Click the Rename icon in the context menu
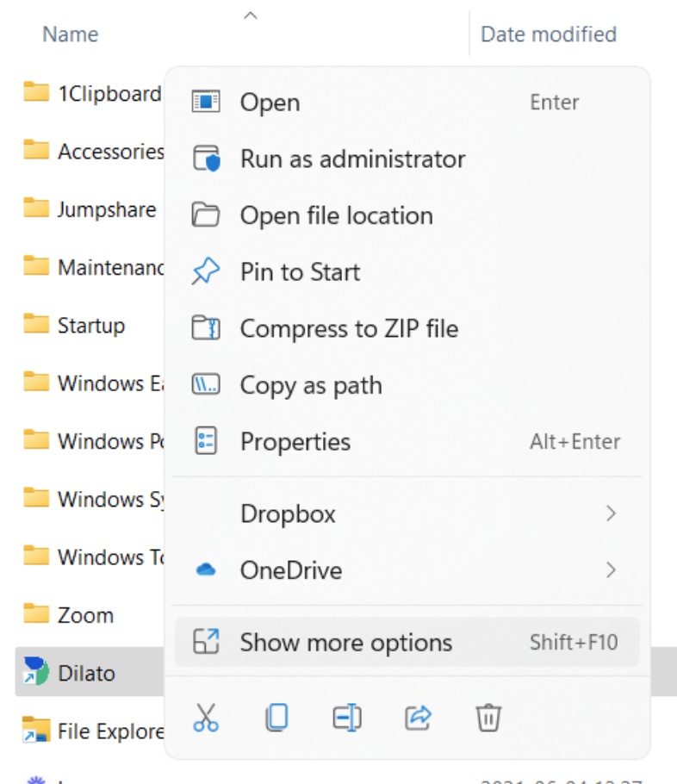The width and height of the screenshot is (677, 784). pyautogui.click(x=347, y=717)
